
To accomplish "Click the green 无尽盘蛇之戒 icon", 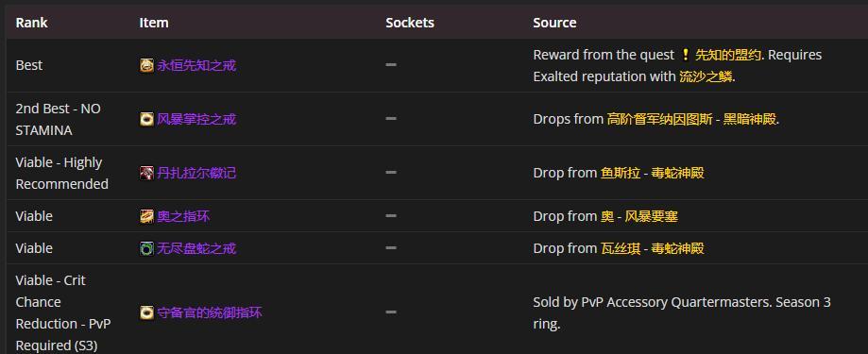I will pyautogui.click(x=146, y=248).
